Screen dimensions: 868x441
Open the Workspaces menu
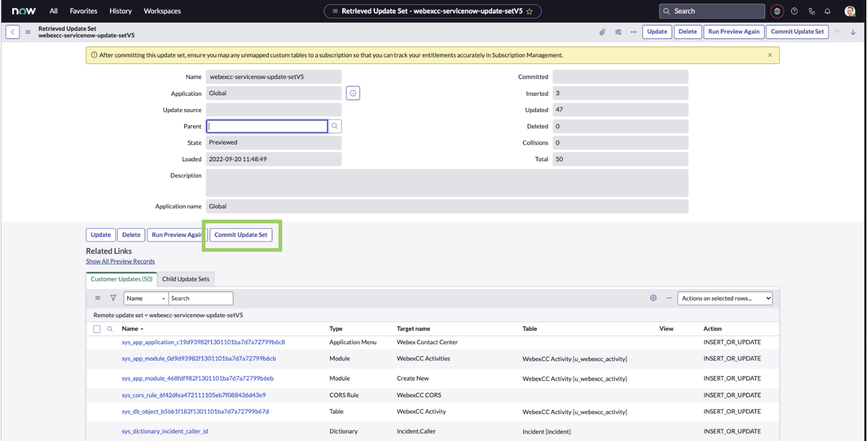point(162,11)
